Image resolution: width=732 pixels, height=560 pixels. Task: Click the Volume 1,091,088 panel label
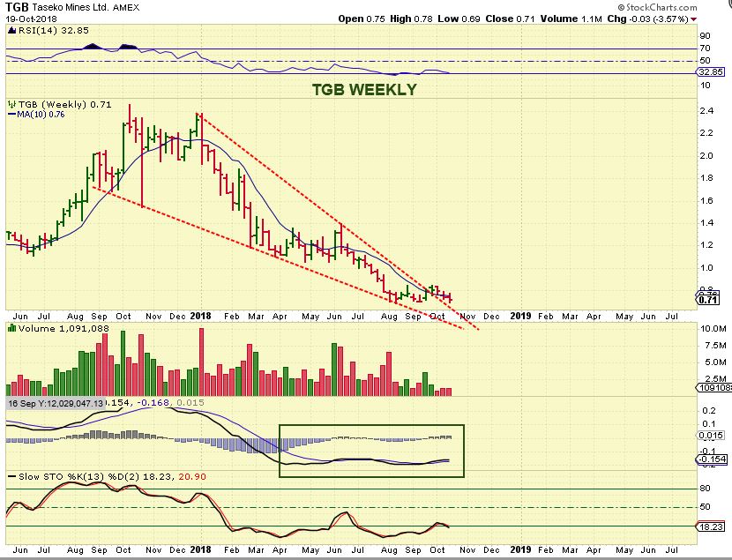(63, 329)
